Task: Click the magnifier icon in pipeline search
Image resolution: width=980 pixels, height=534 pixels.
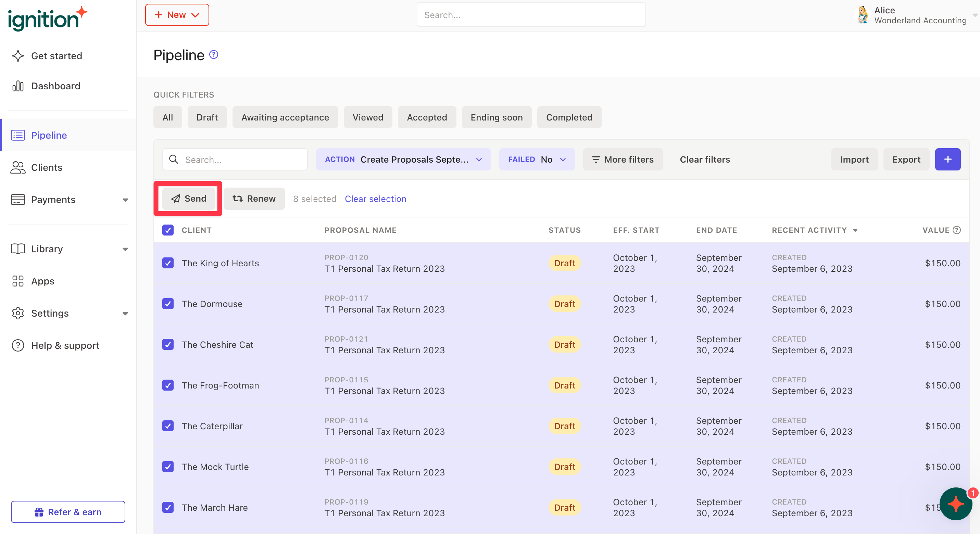Action: click(x=174, y=160)
